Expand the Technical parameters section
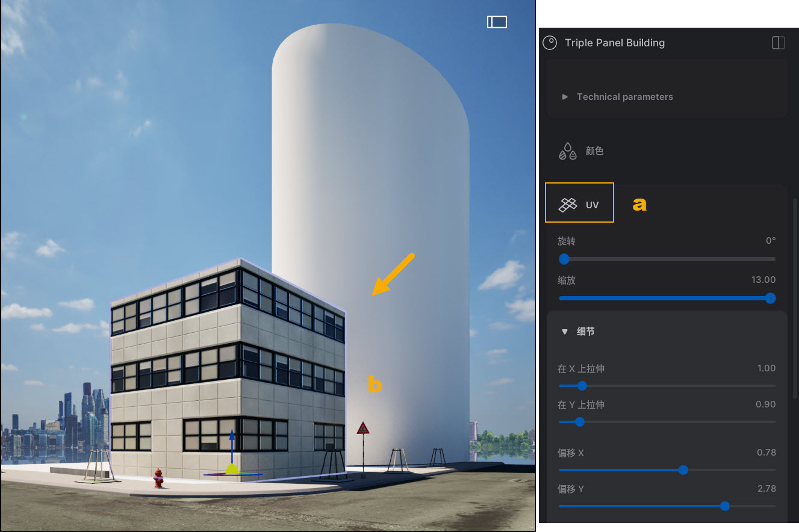799x532 pixels. (x=618, y=97)
